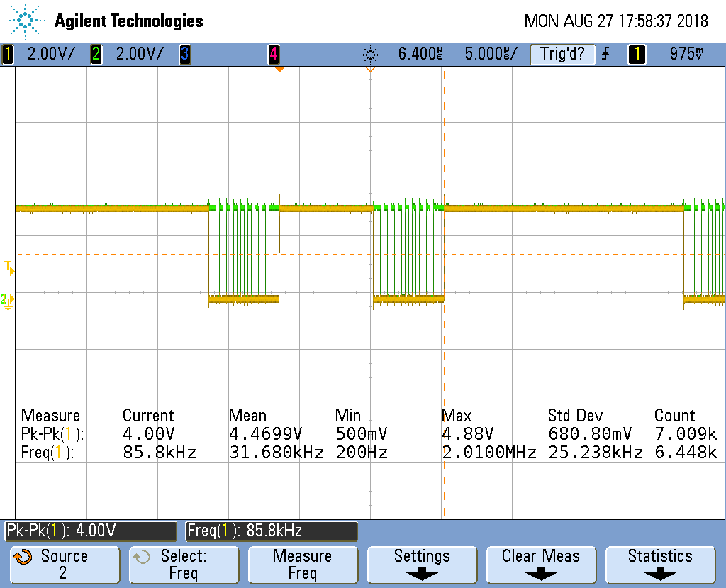This screenshot has width=726, height=588.
Task: Click the trigger source channel 1 indicator
Action: (636, 54)
